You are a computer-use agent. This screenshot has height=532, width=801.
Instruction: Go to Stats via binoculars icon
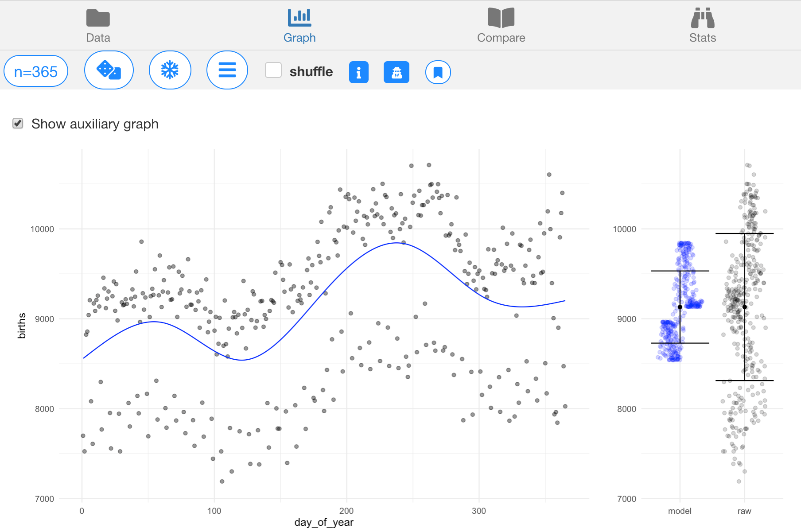tap(702, 18)
